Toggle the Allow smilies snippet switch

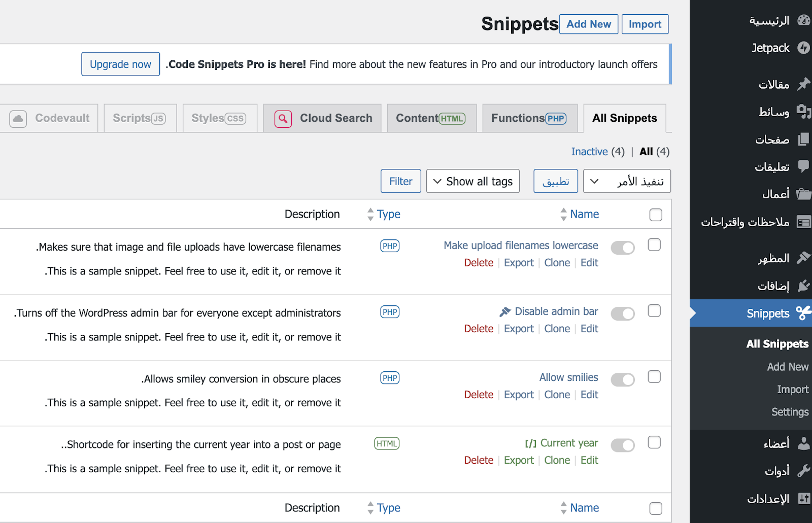pyautogui.click(x=623, y=379)
